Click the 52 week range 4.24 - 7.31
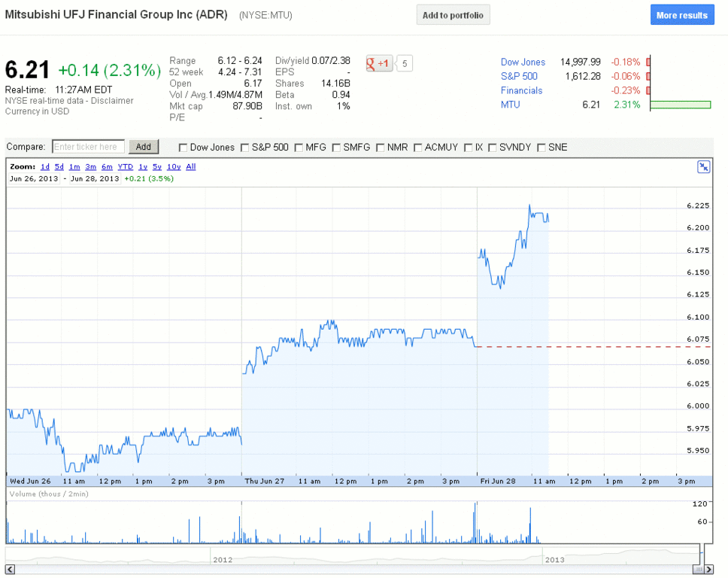This screenshot has width=728, height=578. (x=240, y=72)
